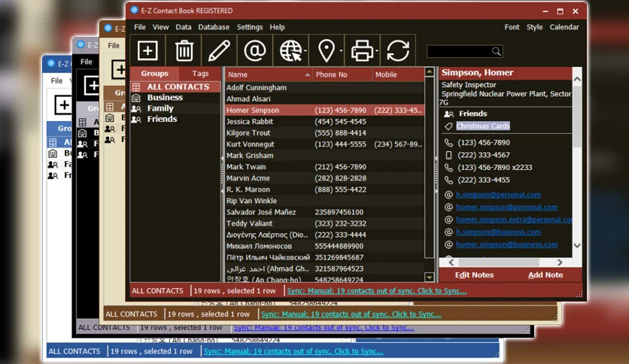Click the Map location pin icon
This screenshot has height=364, width=629.
[x=326, y=50]
